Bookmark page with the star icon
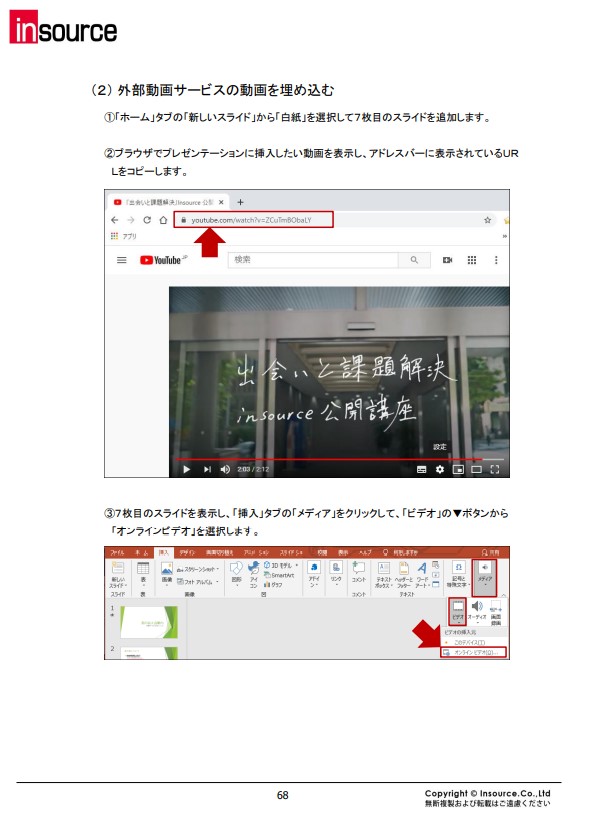Screen dimensions: 590x835 pos(487,220)
